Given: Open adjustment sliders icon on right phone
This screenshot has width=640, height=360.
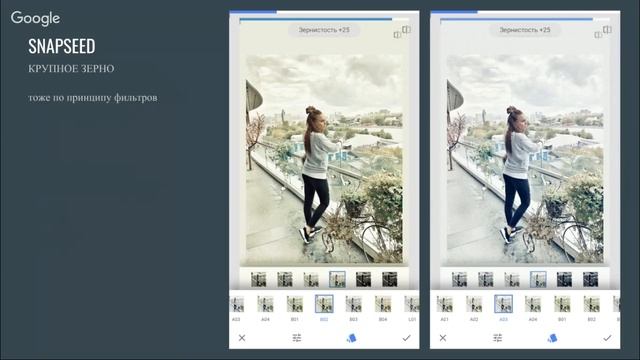Looking at the screenshot, I should tap(498, 338).
